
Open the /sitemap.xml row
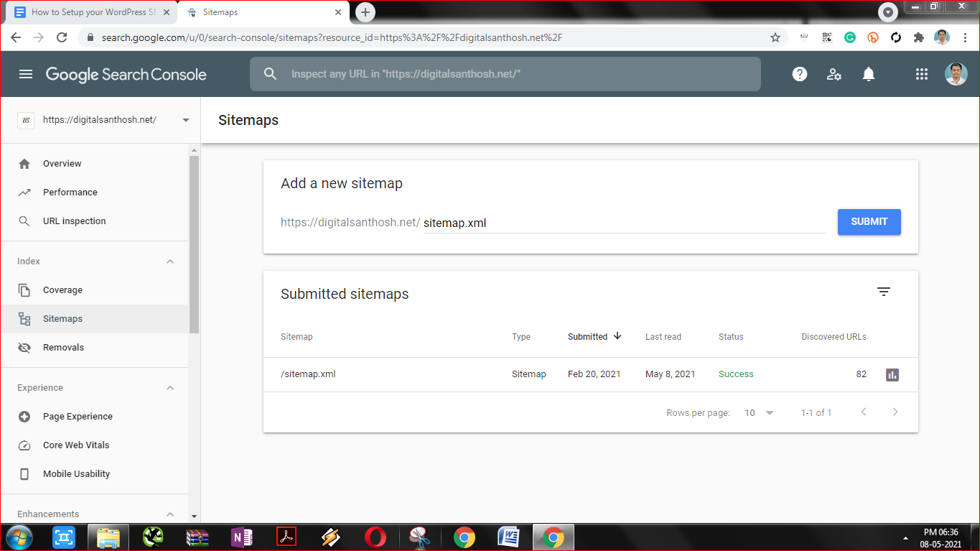[x=591, y=374]
